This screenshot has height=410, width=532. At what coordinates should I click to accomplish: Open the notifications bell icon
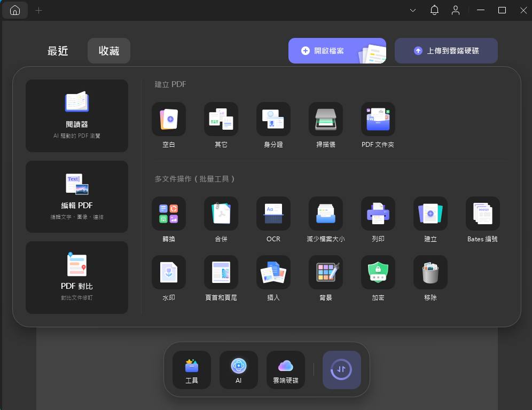coord(434,10)
